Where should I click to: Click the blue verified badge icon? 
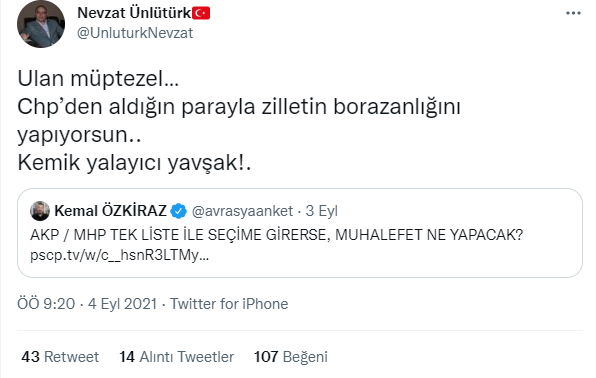(178, 211)
